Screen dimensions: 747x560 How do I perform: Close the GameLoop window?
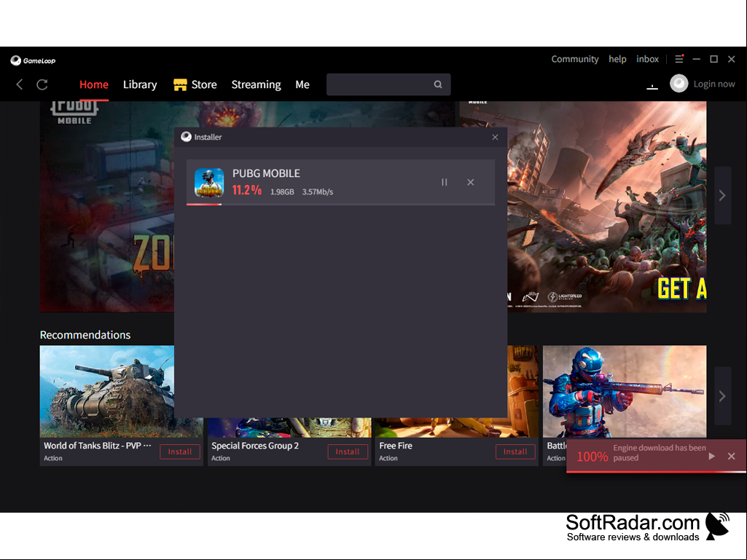tap(731, 59)
